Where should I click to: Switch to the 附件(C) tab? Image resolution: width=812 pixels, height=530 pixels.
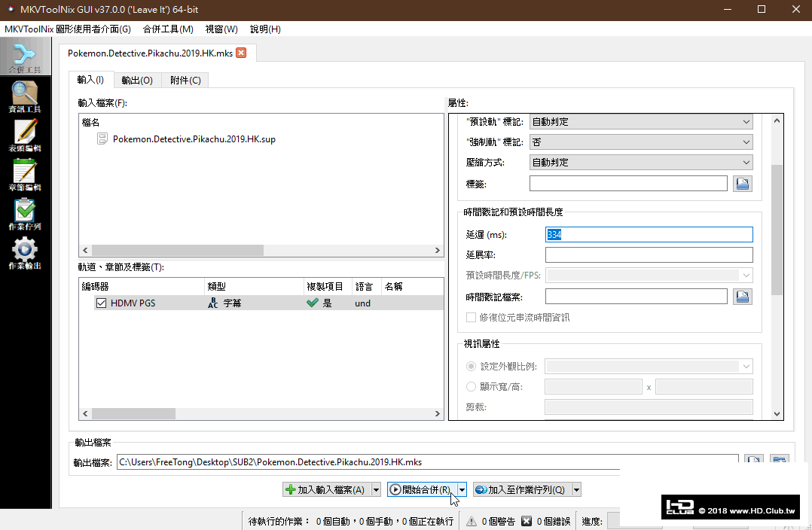point(185,81)
